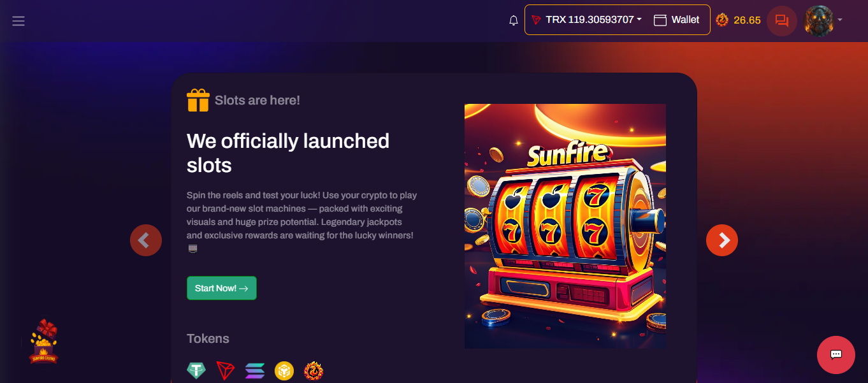Select the Solana token icon

[x=255, y=370]
